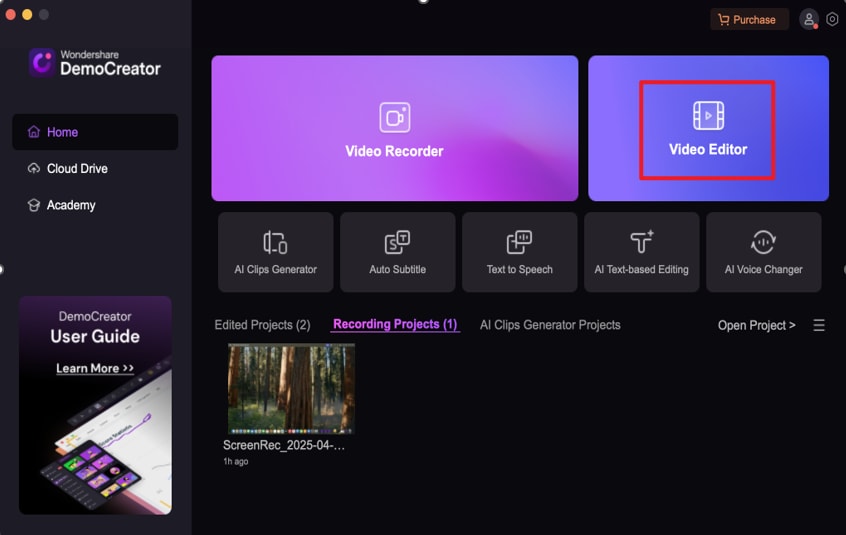Open the Video Recorder card

(394, 128)
